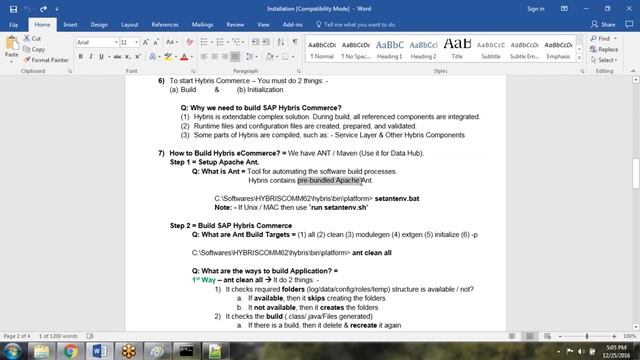
Task: Switch to Web Layout view
Action: (x=547, y=336)
